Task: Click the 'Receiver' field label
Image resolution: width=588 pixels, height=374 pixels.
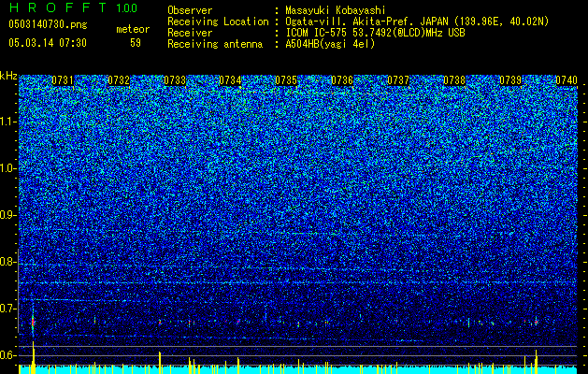Action: click(x=190, y=33)
